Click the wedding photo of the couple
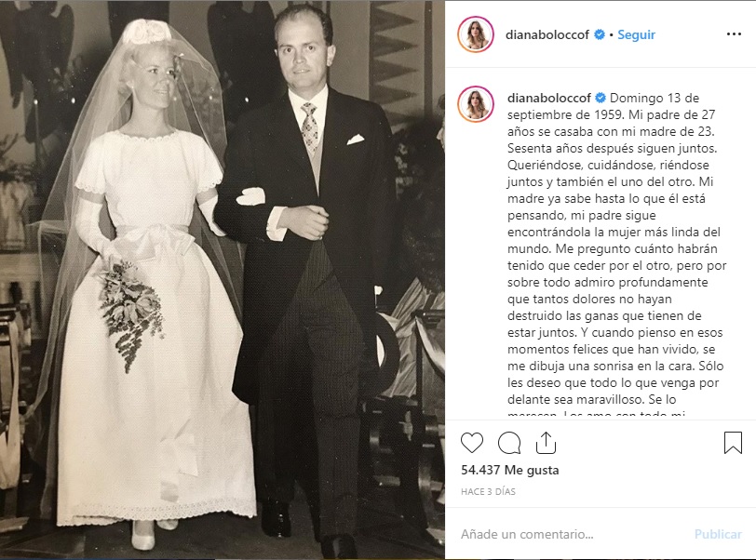The height and width of the screenshot is (560, 756). (223, 280)
